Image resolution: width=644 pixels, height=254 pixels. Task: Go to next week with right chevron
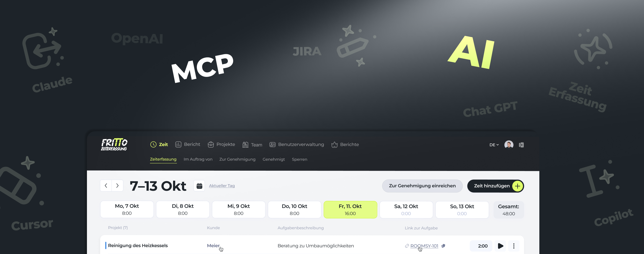117,185
